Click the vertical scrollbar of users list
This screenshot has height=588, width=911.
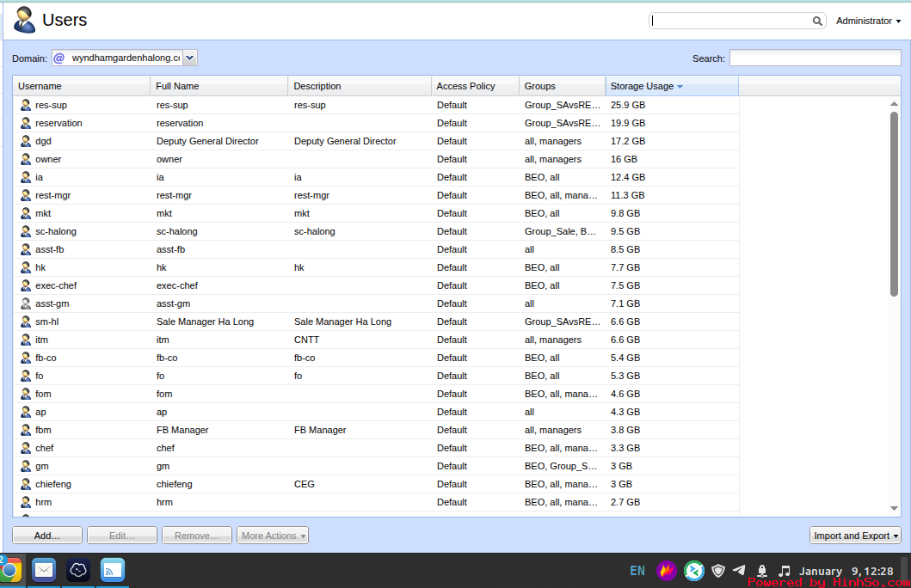pyautogui.click(x=894, y=204)
